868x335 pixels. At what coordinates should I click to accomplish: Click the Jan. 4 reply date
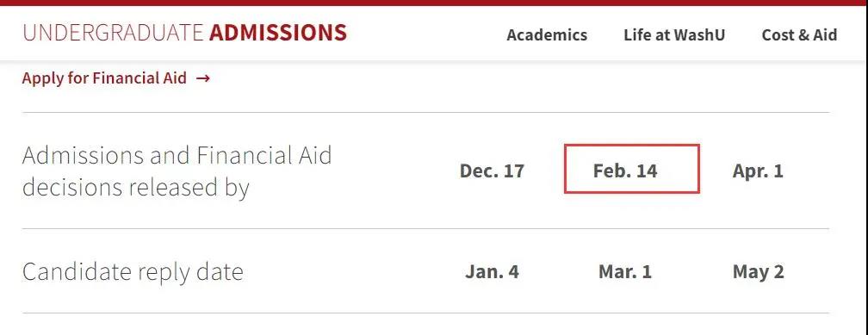tap(492, 272)
